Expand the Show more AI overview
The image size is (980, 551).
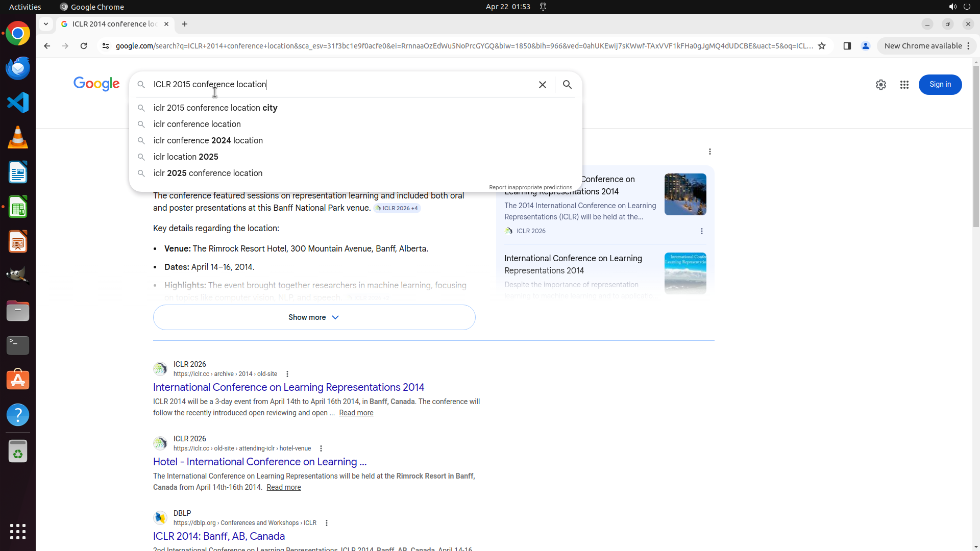[x=314, y=317]
